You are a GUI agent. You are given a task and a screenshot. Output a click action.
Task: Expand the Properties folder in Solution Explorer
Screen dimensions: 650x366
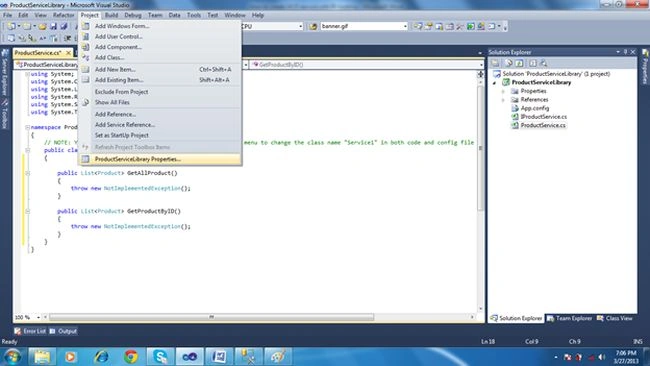tap(503, 91)
